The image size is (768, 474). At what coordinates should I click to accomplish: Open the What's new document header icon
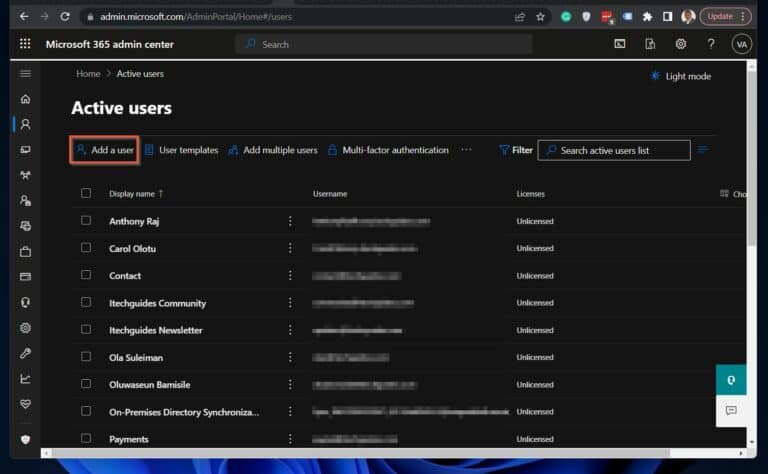point(650,44)
